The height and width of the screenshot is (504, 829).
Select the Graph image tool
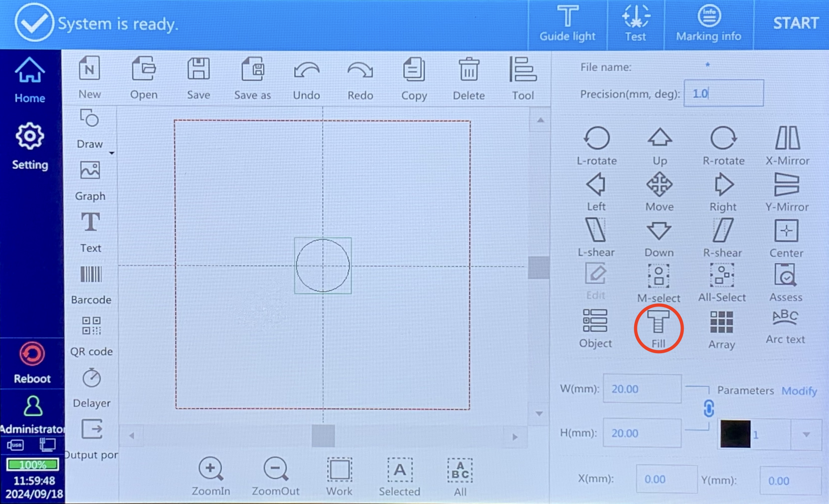[90, 181]
